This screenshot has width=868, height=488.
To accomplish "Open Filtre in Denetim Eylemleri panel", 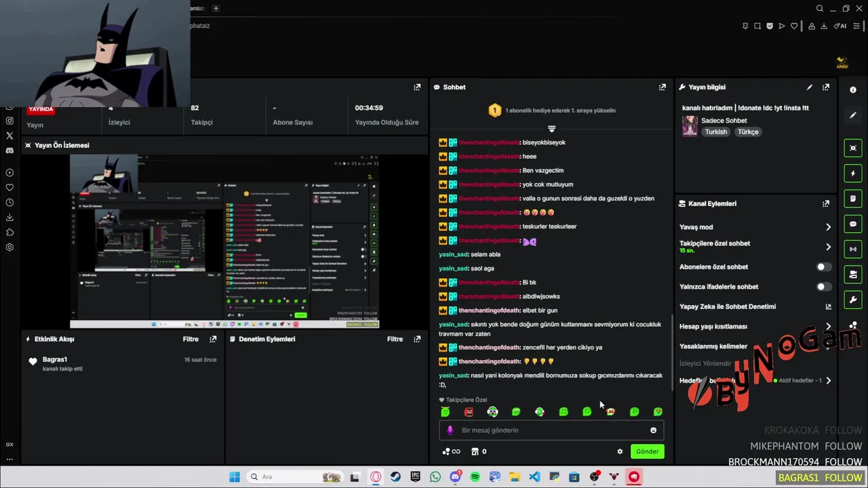I will [x=395, y=339].
